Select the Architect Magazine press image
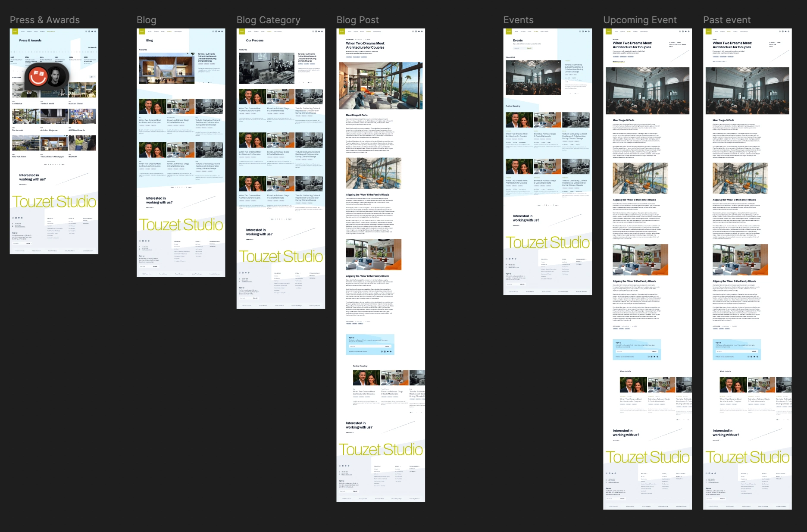 pos(54,117)
